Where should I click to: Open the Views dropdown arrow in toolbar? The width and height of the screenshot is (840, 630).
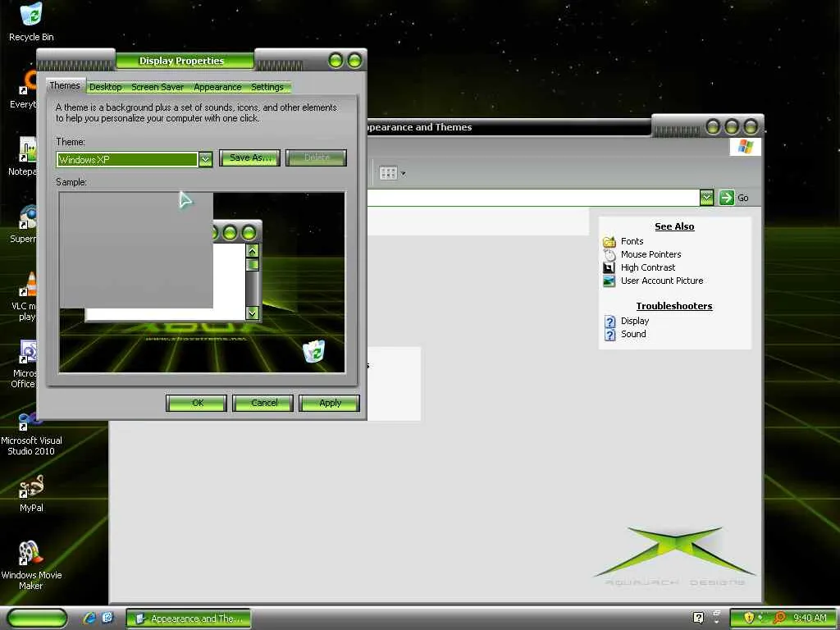[404, 174]
